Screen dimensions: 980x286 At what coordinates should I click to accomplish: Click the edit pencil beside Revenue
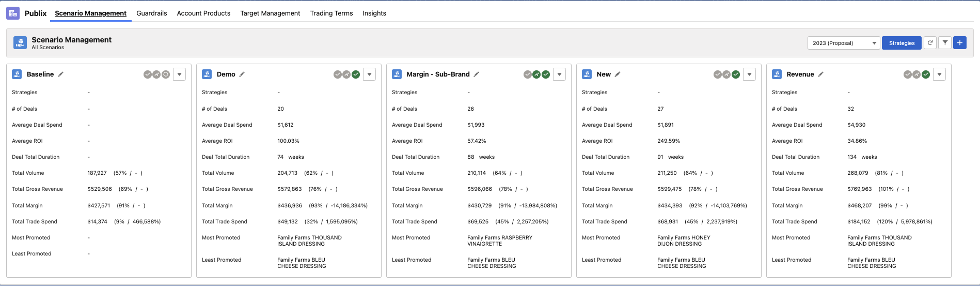(821, 74)
